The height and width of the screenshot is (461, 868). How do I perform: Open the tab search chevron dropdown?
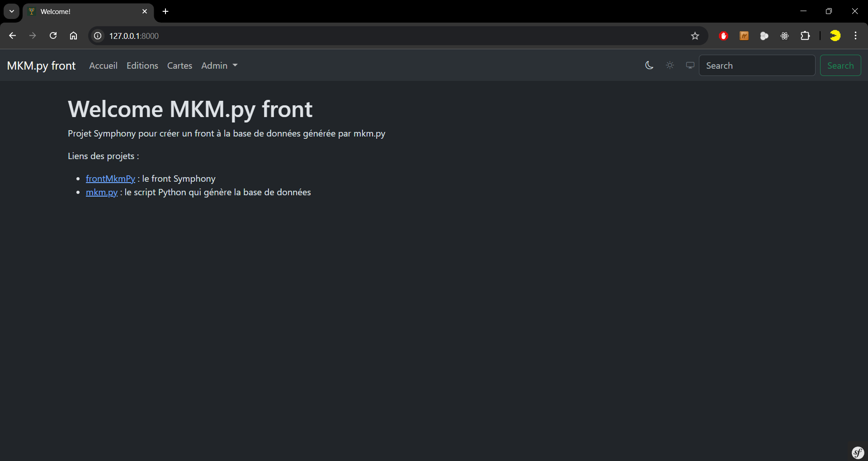tap(12, 11)
